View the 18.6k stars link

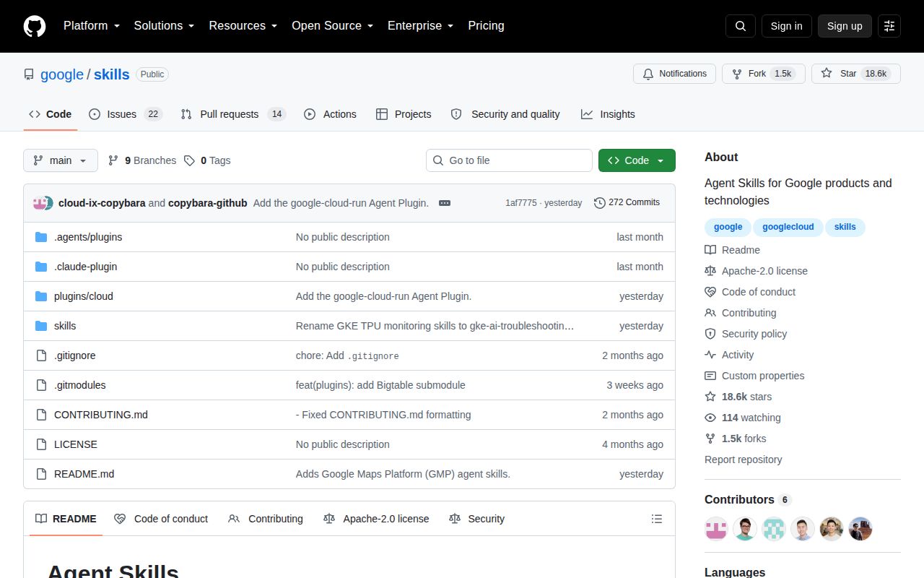click(x=738, y=397)
